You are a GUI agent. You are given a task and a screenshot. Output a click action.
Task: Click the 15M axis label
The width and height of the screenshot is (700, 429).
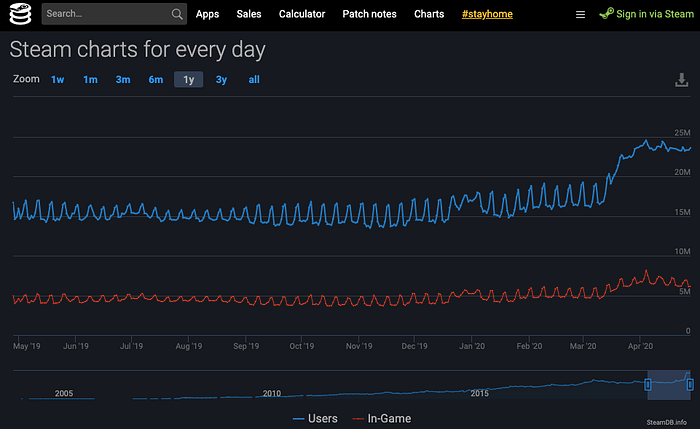click(682, 212)
